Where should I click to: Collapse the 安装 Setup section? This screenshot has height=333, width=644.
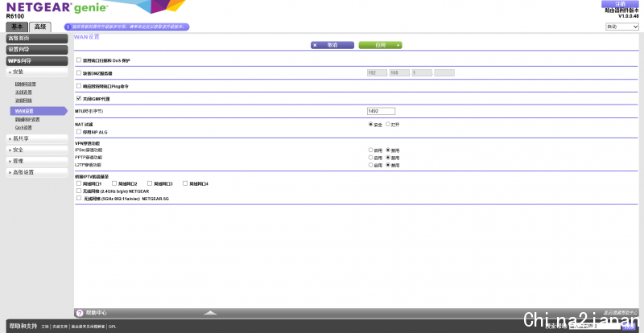37,72
